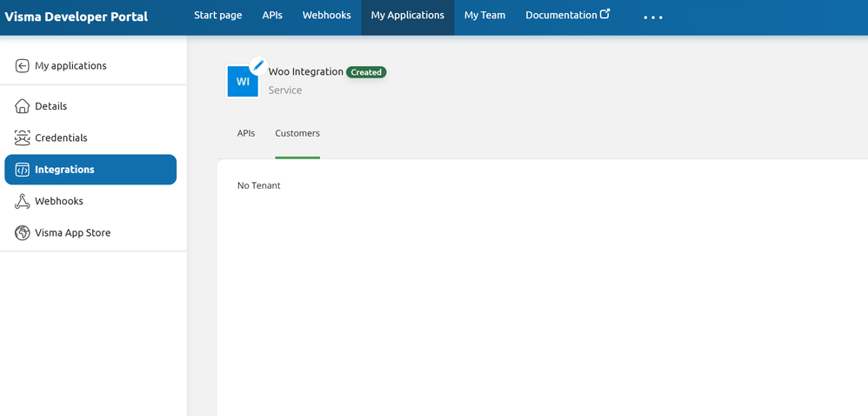
Task: Click the pencil edit icon on app logo
Action: click(258, 65)
